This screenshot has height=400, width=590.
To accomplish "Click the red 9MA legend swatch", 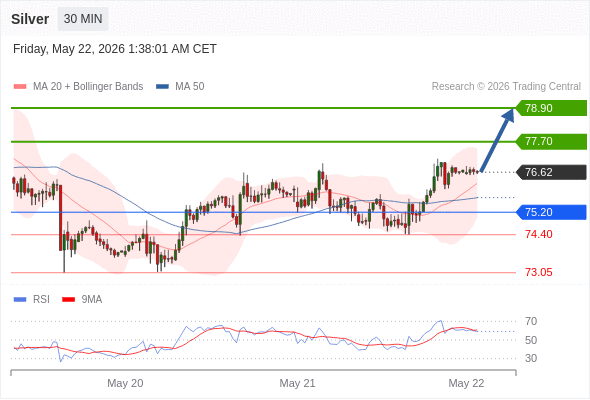I will [68, 300].
